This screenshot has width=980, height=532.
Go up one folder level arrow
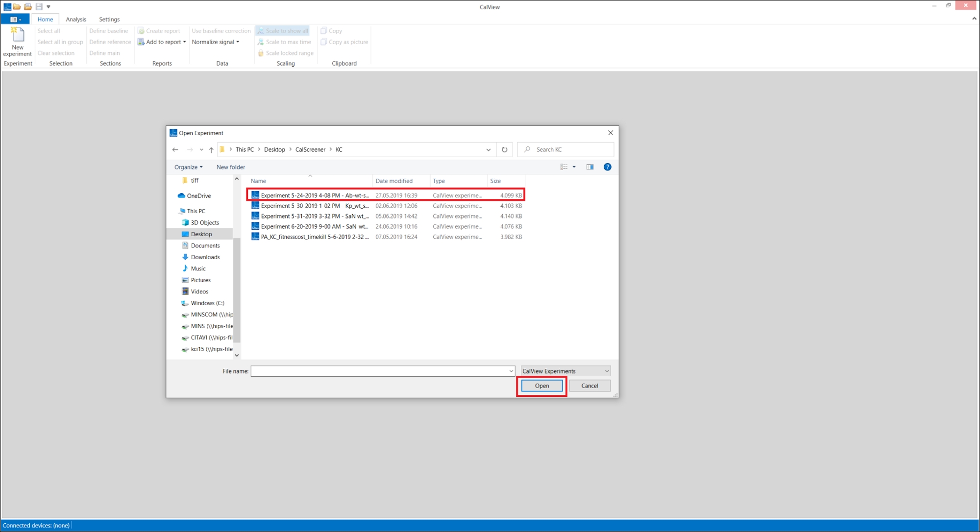(211, 149)
